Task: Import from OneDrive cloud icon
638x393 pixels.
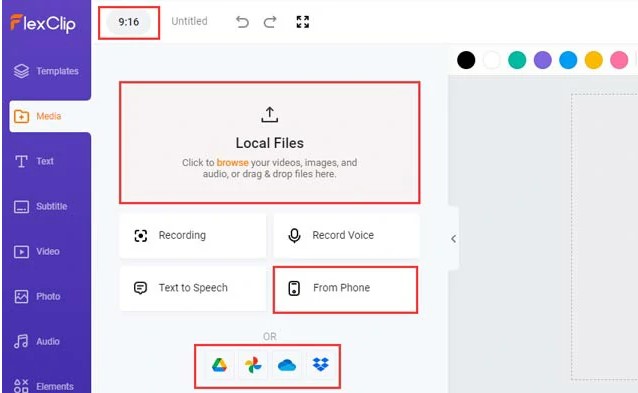Action: (287, 365)
